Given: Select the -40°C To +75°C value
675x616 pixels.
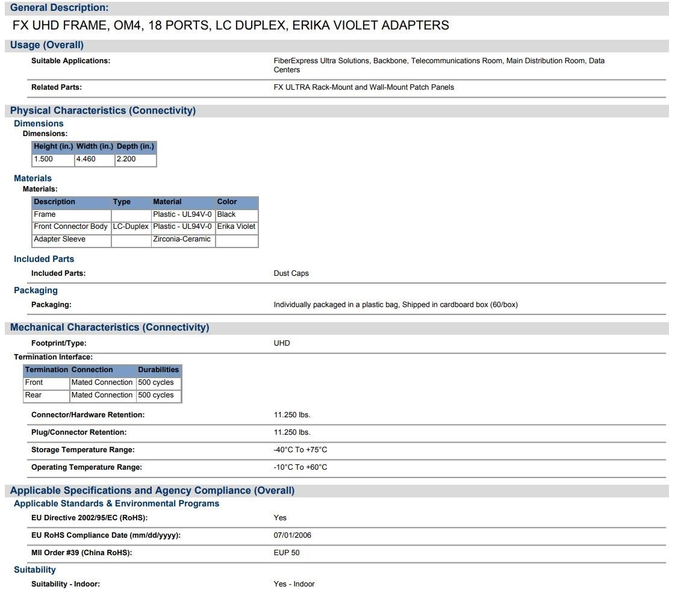Looking at the screenshot, I should coord(300,450).
